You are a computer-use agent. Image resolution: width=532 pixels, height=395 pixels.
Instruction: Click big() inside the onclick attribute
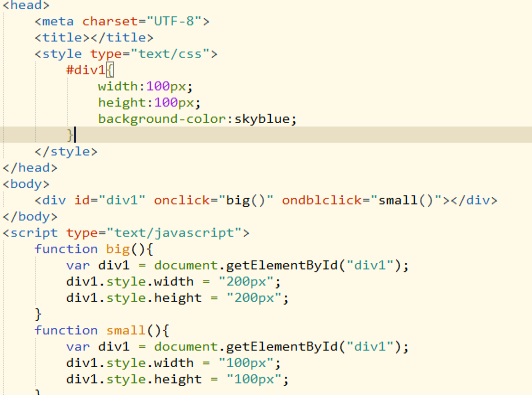[x=246, y=201]
